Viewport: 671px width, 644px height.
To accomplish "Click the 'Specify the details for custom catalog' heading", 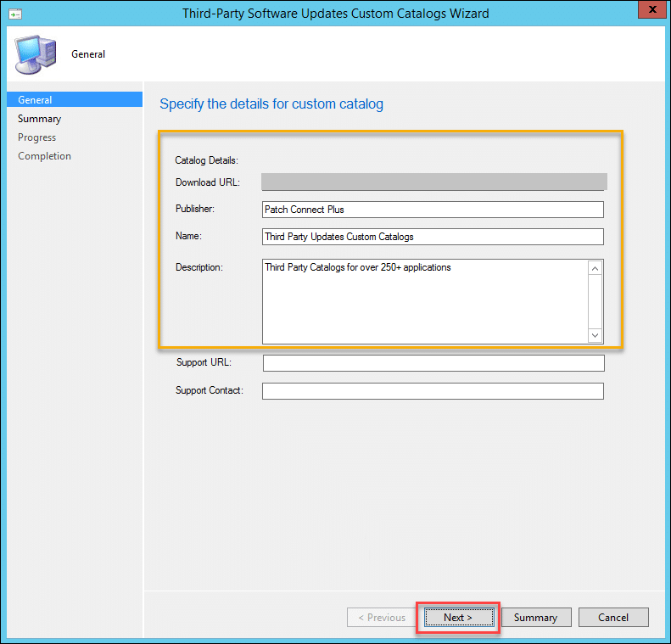I will pyautogui.click(x=271, y=104).
